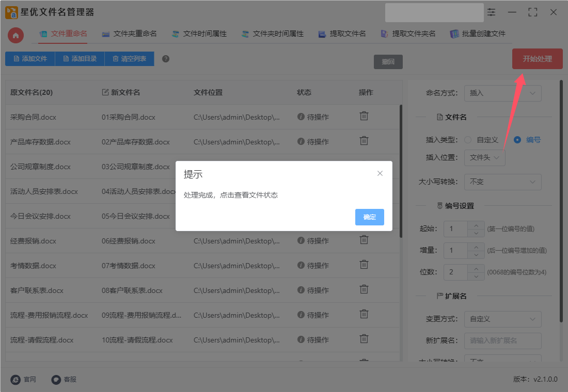
Task: Switch to the 文件时间属性 tab
Action: 199,34
